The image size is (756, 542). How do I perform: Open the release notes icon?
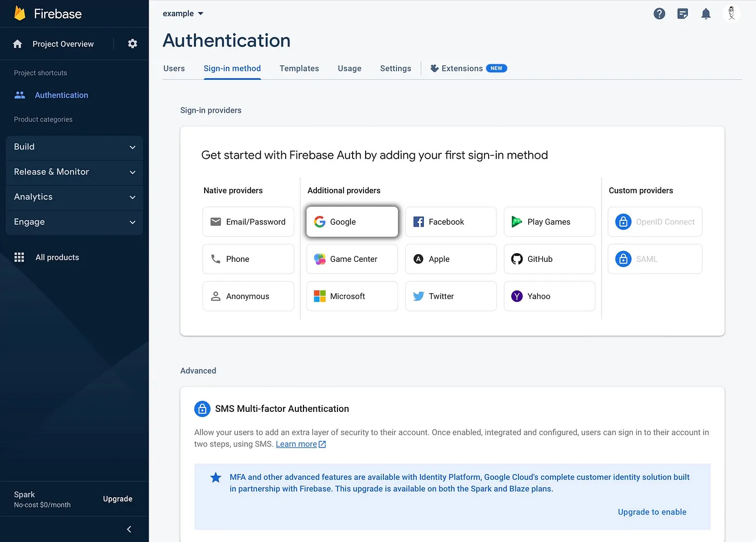tap(683, 14)
